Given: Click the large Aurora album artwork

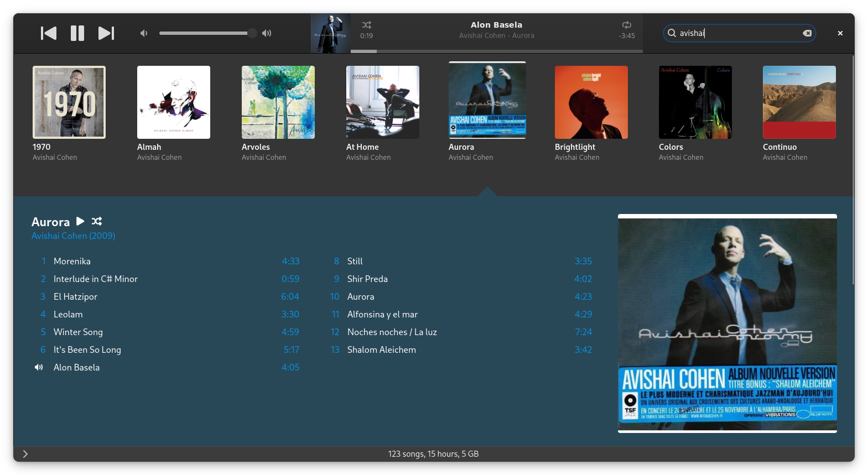Looking at the screenshot, I should tap(727, 323).
